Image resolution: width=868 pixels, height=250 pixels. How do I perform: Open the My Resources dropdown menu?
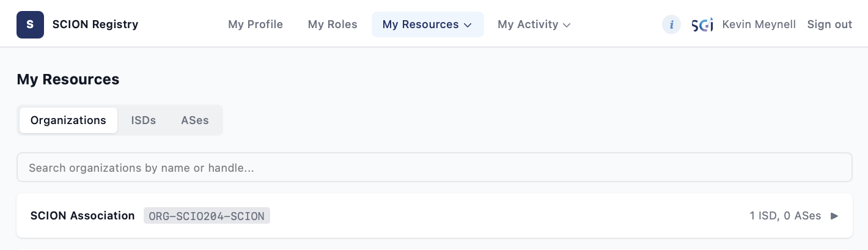point(427,24)
